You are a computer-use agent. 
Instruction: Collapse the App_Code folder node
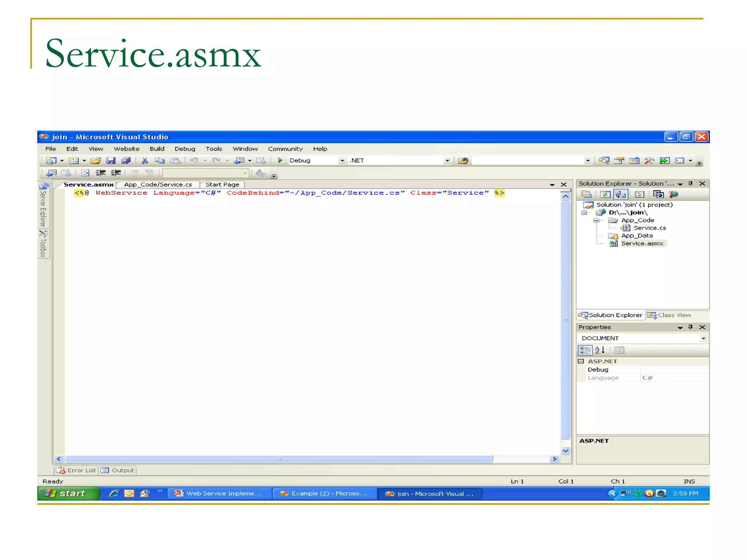click(596, 220)
